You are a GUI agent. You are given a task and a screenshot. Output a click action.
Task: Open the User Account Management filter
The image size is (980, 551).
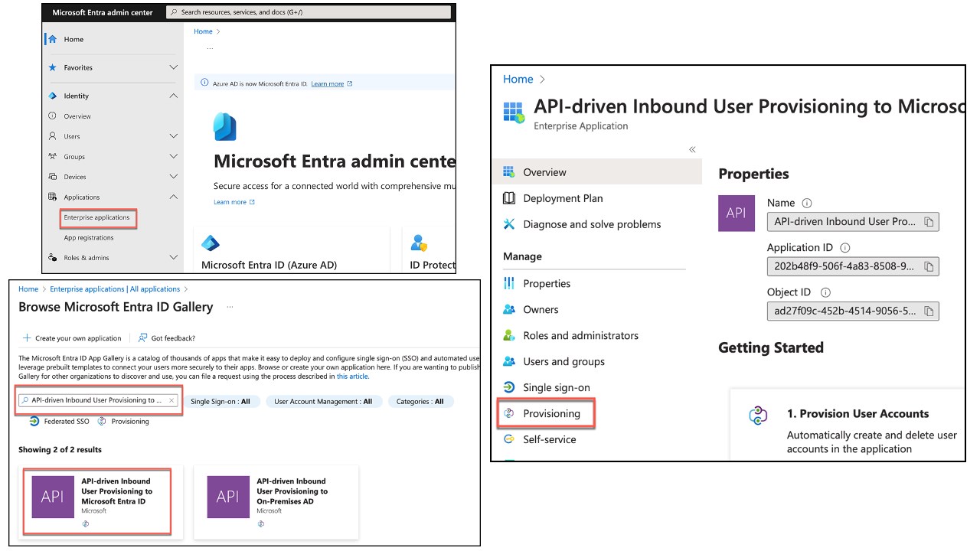pyautogui.click(x=323, y=401)
